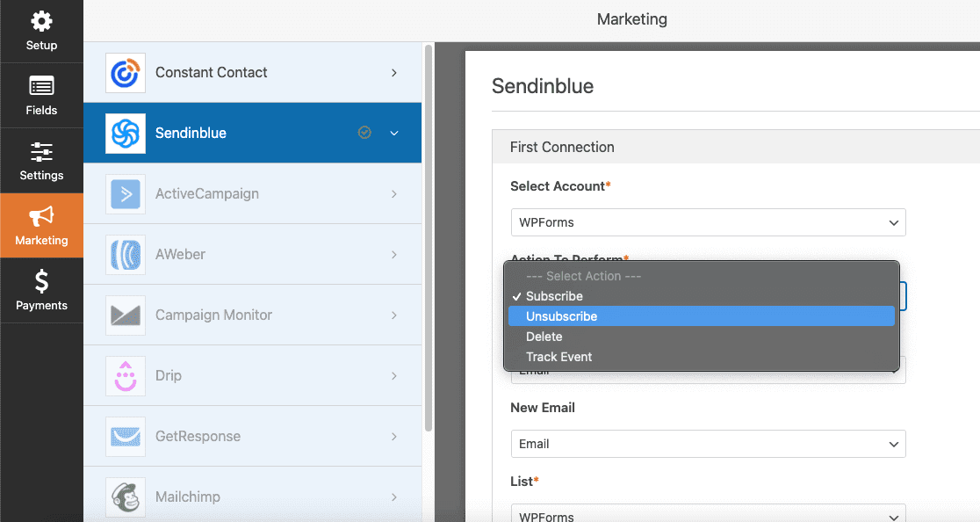Click the Constant Contact logo icon
980x522 pixels.
125,73
